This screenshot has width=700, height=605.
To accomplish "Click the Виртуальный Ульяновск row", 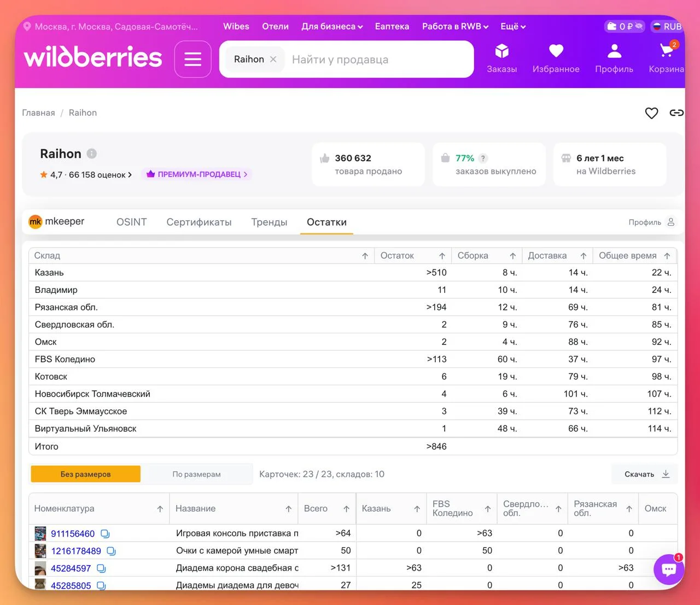I will click(353, 428).
